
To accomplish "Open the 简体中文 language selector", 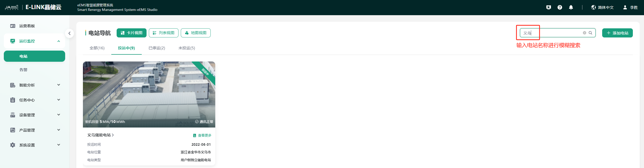I will pyautogui.click(x=602, y=7).
